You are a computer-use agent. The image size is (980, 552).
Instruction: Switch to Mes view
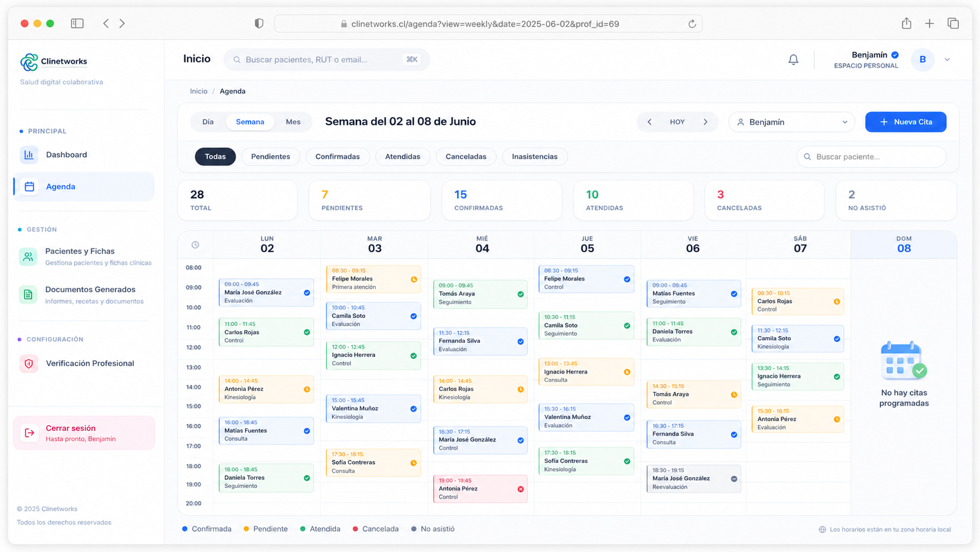293,122
